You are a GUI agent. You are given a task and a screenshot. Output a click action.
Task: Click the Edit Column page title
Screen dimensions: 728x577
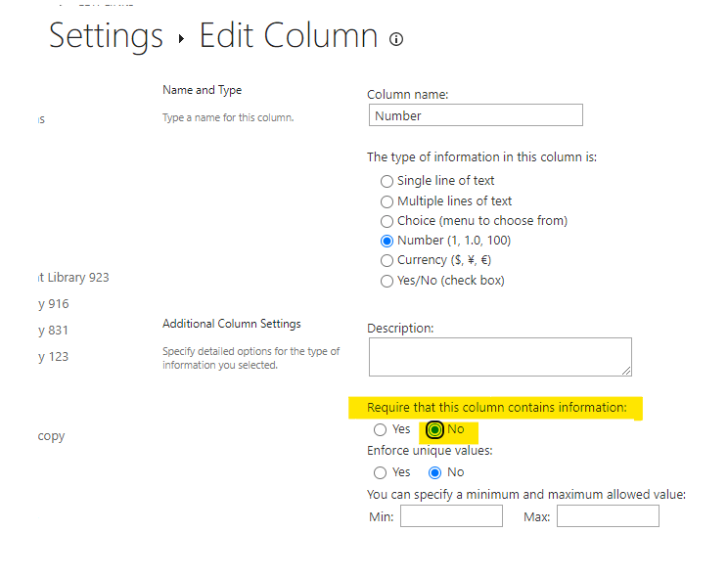(x=289, y=35)
